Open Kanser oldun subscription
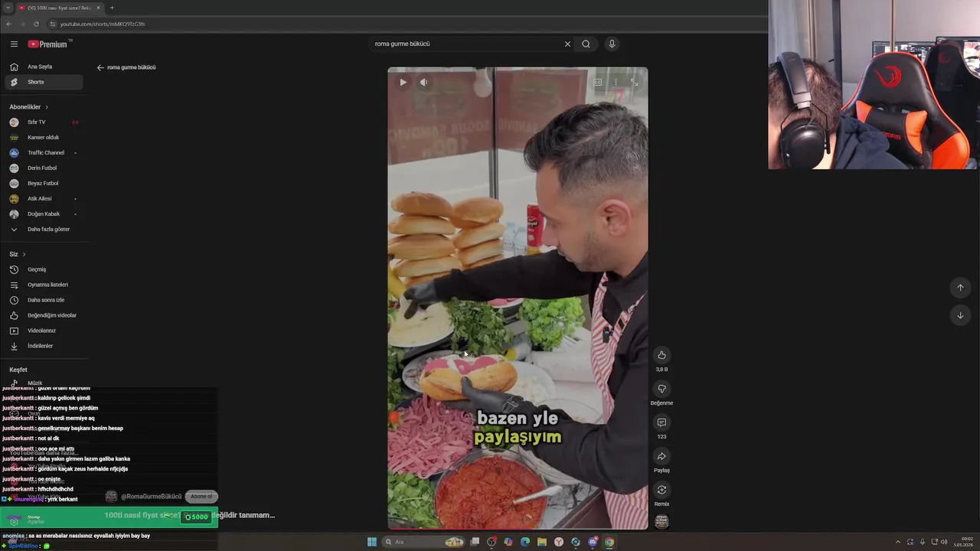Image resolution: width=980 pixels, height=551 pixels. click(44, 138)
